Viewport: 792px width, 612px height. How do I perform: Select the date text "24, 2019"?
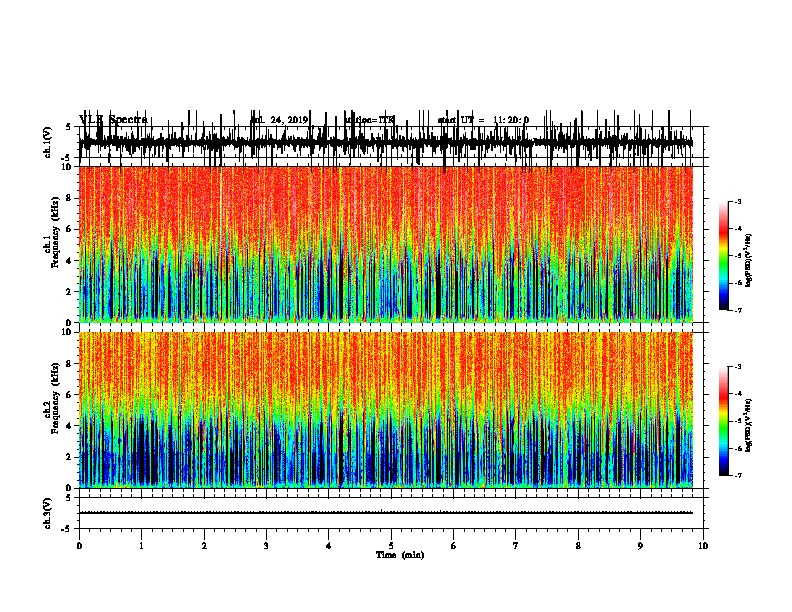point(288,120)
